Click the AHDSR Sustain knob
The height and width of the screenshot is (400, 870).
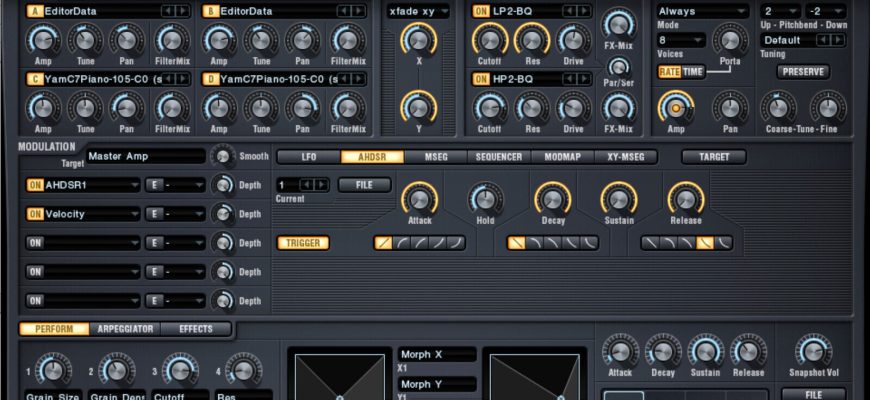(619, 199)
